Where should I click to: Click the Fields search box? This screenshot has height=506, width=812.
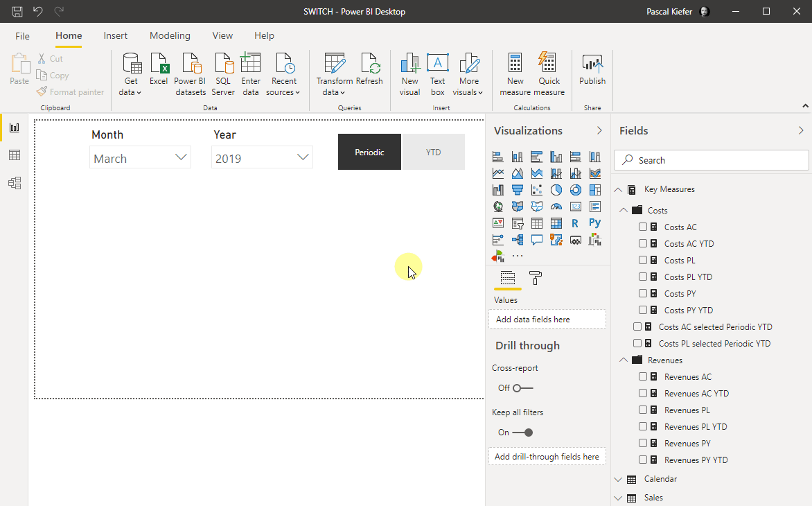711,161
